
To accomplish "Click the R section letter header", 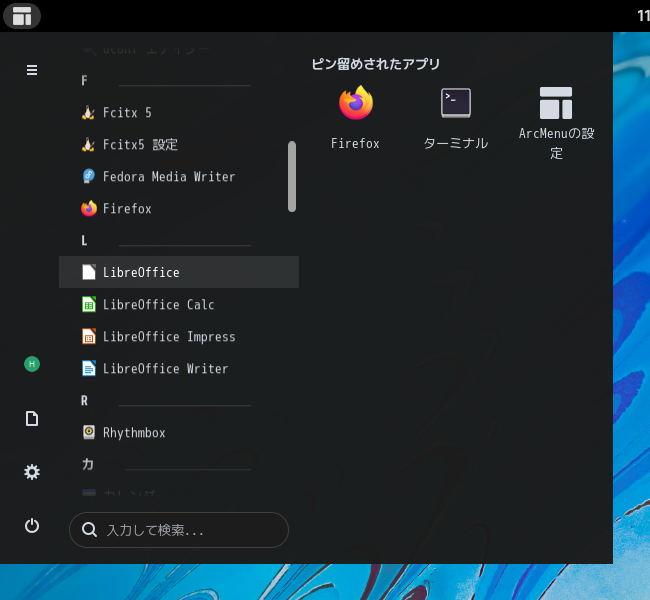I will (x=84, y=400).
